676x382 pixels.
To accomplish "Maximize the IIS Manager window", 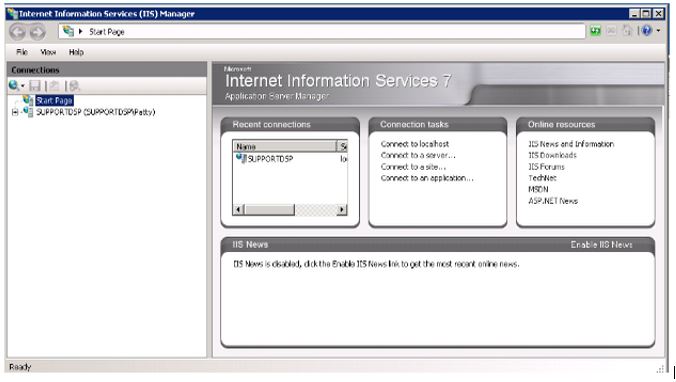I will [646, 14].
